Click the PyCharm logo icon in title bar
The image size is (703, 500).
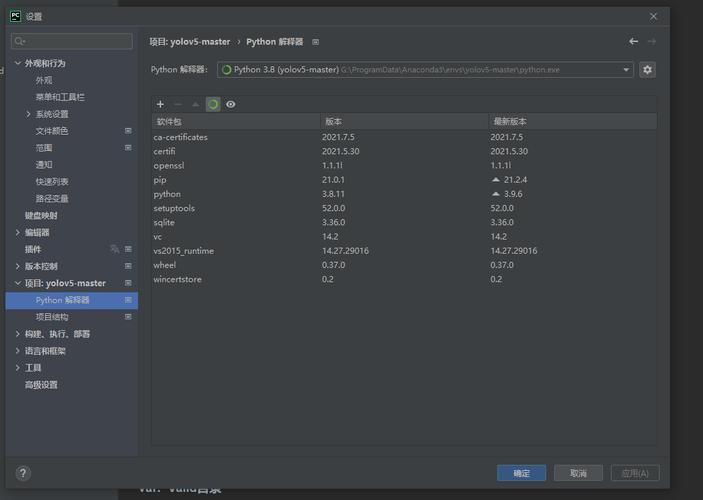(15, 16)
